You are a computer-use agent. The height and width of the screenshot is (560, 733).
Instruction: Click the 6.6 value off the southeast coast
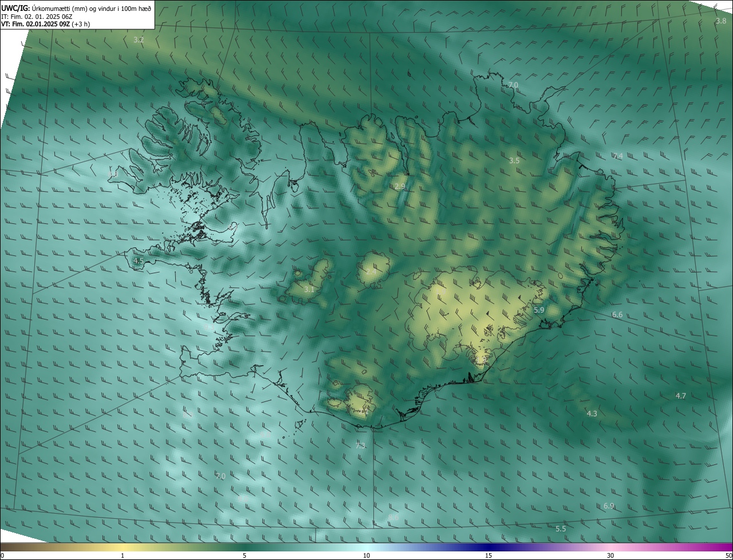click(x=617, y=314)
